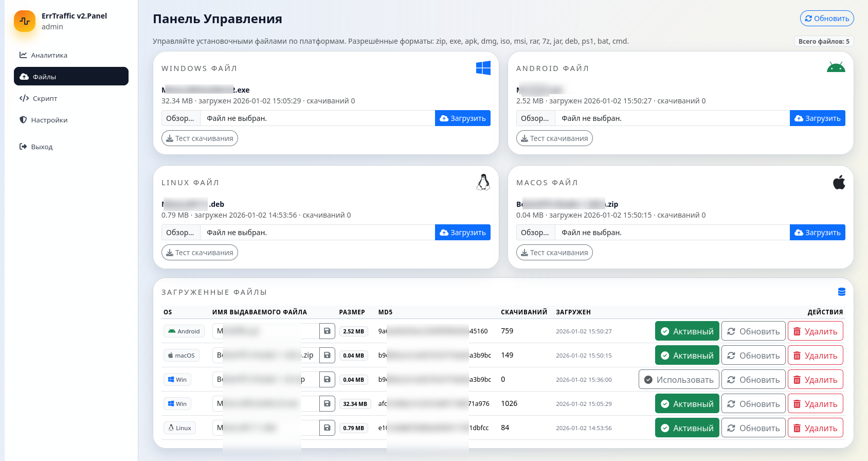Open the Скрипт sidebar section
The image size is (868, 461).
71,98
